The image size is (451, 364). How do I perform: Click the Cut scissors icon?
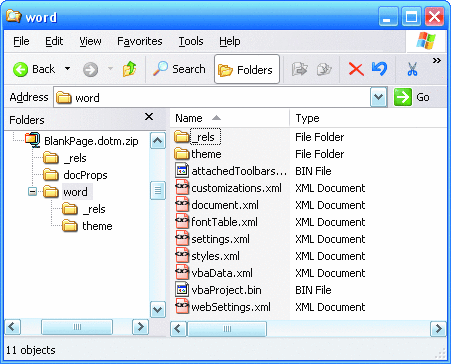pyautogui.click(x=412, y=69)
